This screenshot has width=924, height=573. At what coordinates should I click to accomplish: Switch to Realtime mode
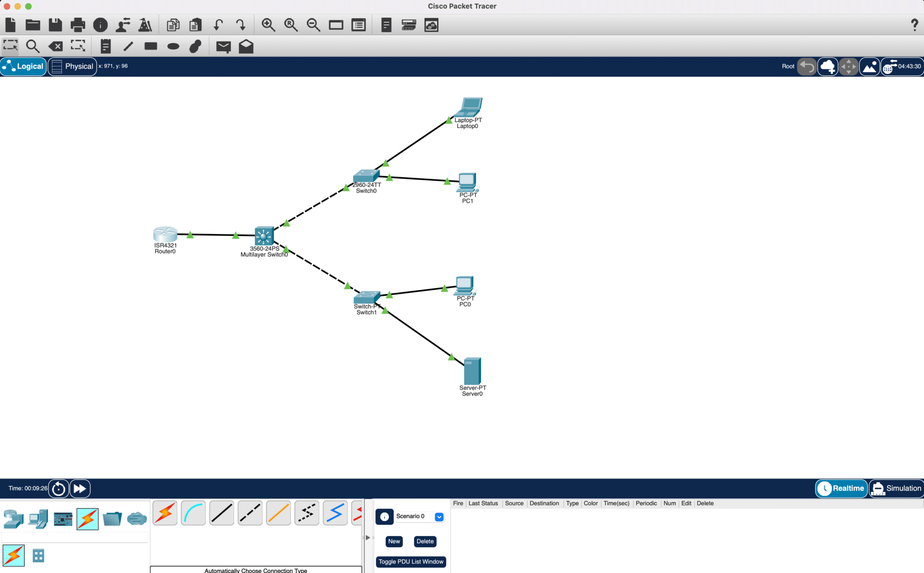click(841, 488)
